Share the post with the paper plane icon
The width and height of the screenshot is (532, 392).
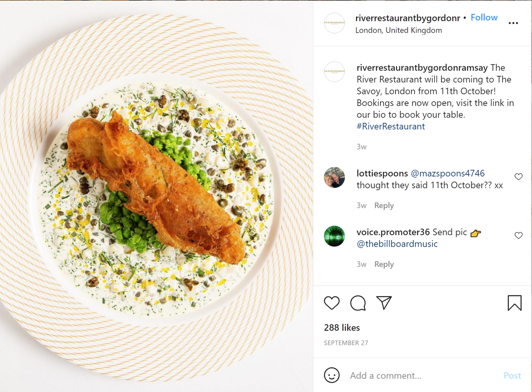coord(384,303)
